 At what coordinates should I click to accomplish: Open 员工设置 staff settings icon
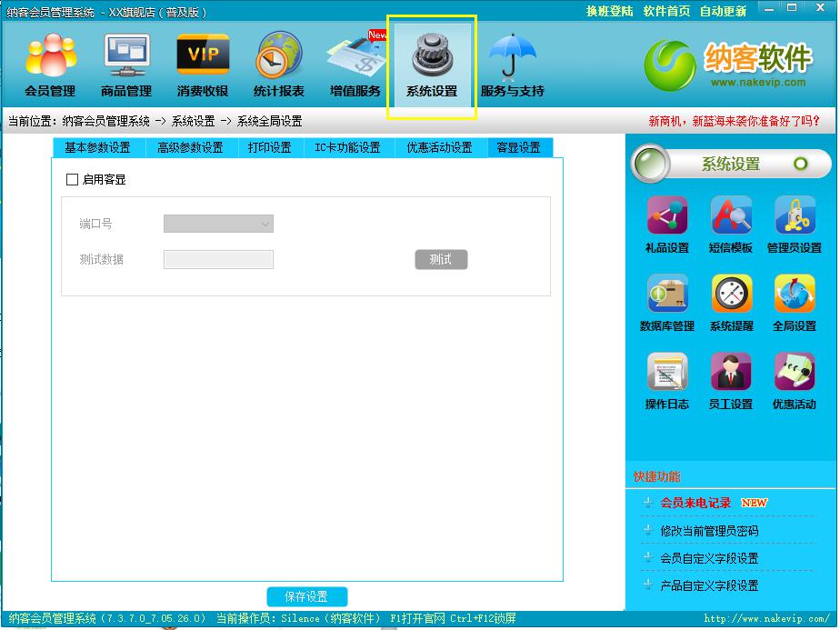731,381
